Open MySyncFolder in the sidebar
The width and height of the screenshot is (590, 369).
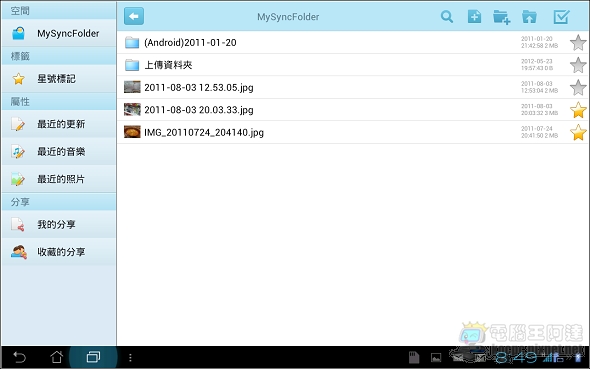59,33
